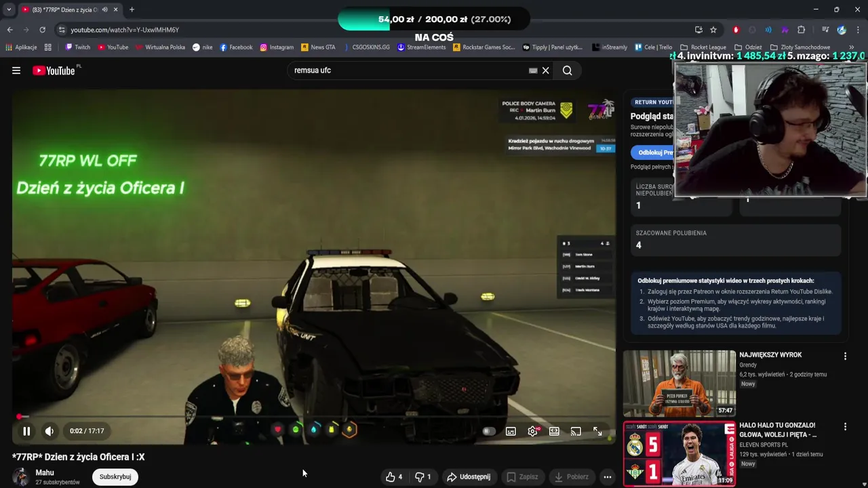This screenshot has height=488, width=868.
Task: Open the CSGOSKINS.GG bookmark
Action: [366, 47]
